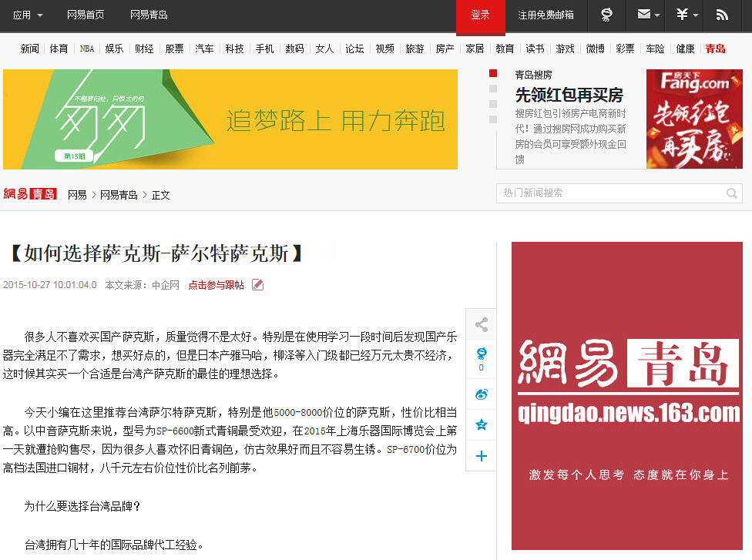Open the 财经 navigation item

click(144, 49)
